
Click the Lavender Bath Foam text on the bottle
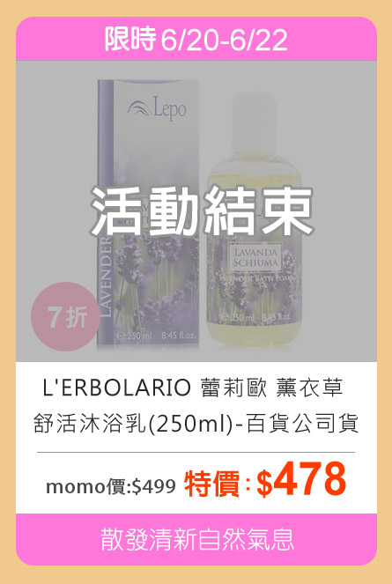click(255, 278)
